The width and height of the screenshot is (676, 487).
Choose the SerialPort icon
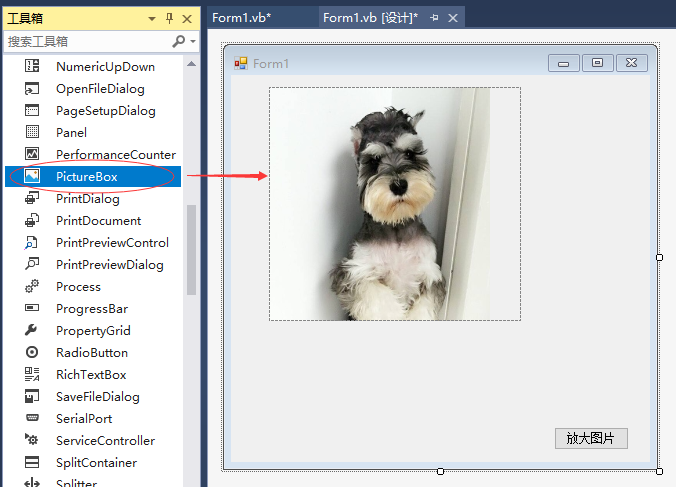pyautogui.click(x=32, y=418)
